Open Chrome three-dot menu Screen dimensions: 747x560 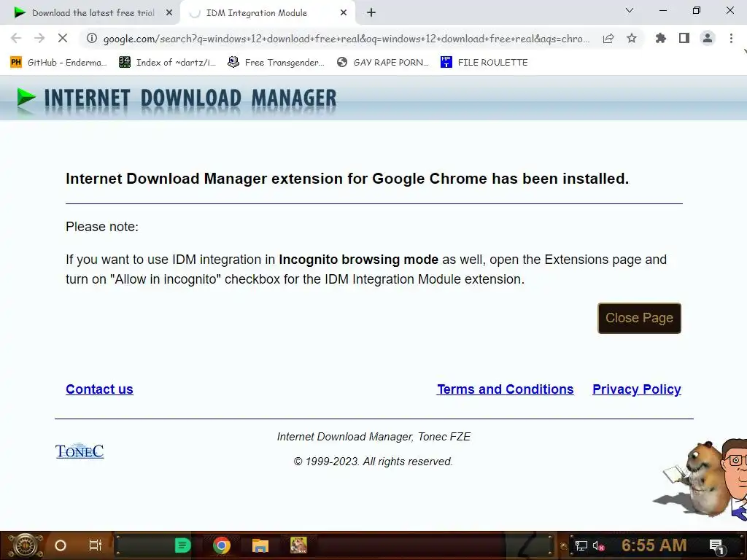(x=731, y=39)
